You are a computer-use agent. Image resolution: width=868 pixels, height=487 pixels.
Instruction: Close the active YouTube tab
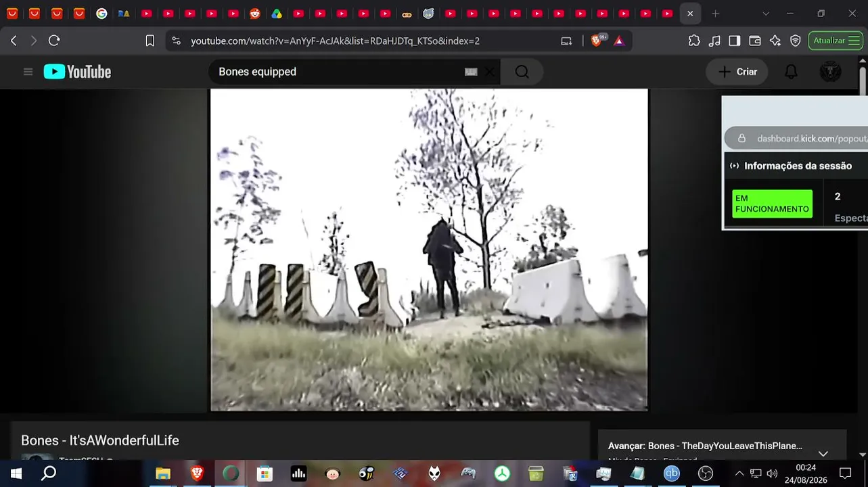click(x=689, y=14)
